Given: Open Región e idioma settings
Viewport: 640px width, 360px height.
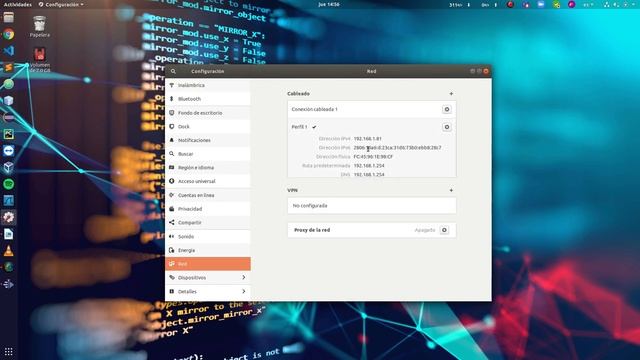Looking at the screenshot, I should coord(208,168).
